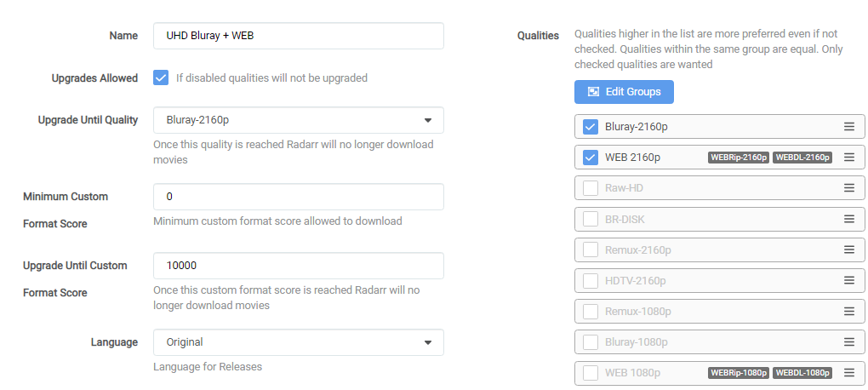Enable the Raw-HD quality checkbox
This screenshot has height=390, width=868.
[x=591, y=188]
